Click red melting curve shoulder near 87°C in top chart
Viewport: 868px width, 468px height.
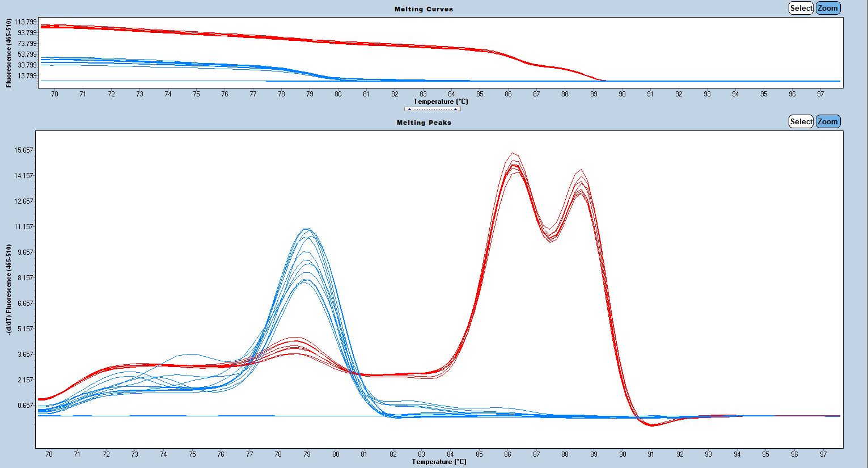click(x=536, y=65)
